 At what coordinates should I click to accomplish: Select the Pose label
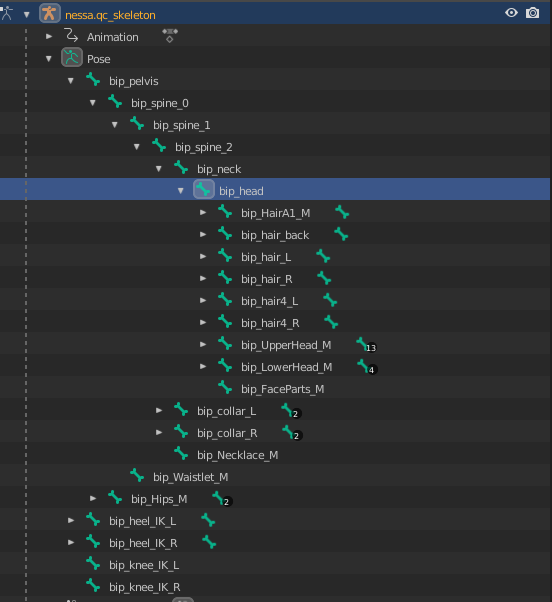[x=99, y=59]
